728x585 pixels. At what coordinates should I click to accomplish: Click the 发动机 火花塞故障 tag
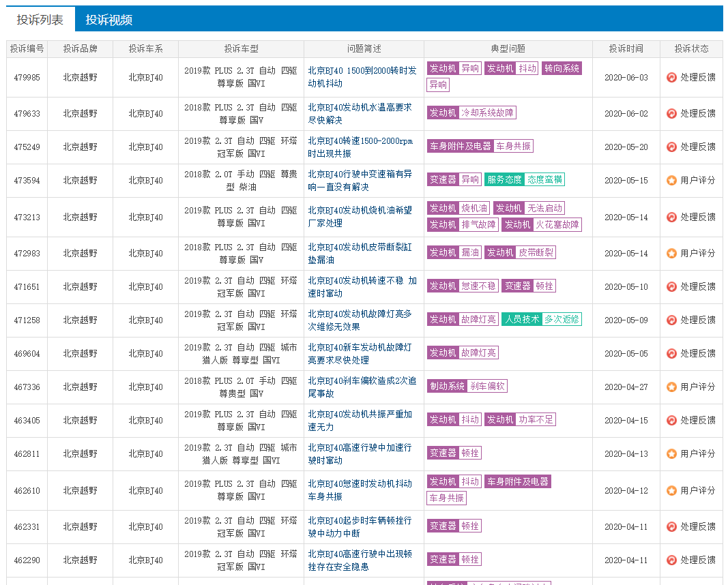[x=542, y=224]
